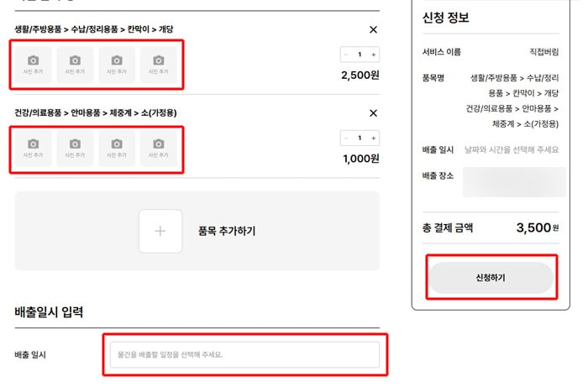
Task: Add second photo for 칸막이 > 개당 item
Action: (75, 65)
